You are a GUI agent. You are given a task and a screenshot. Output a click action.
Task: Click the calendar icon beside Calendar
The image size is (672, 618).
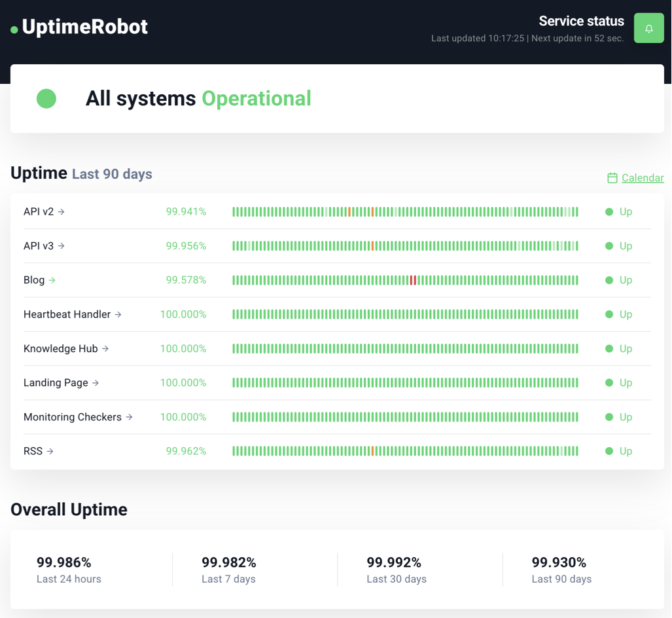coord(612,178)
